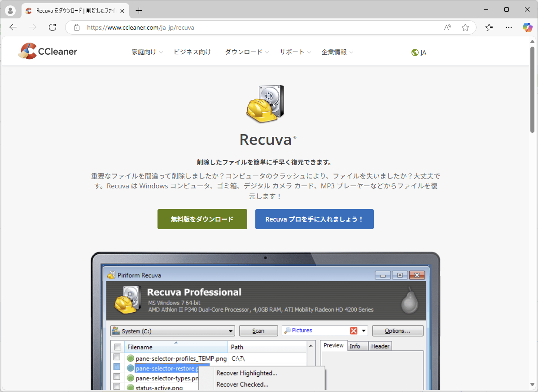Select the pane-selector-restore file row

tap(166, 368)
